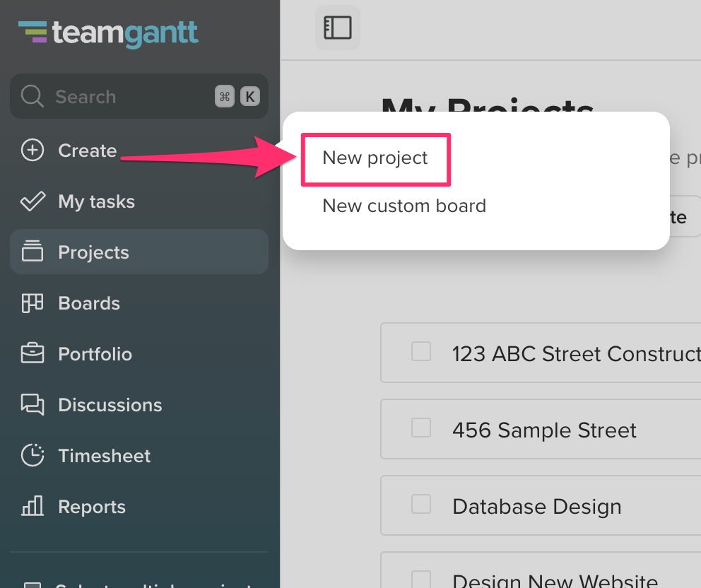Check the 123 ABC Street Construction checkbox
Viewport: 701px width, 588px height.
[421, 351]
